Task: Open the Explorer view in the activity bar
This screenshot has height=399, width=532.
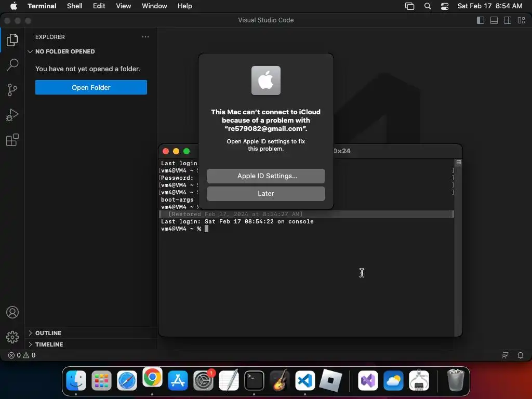Action: [x=12, y=40]
